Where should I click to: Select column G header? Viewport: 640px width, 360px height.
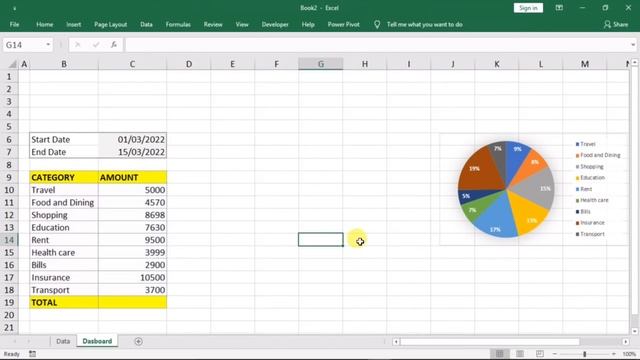[x=321, y=64]
